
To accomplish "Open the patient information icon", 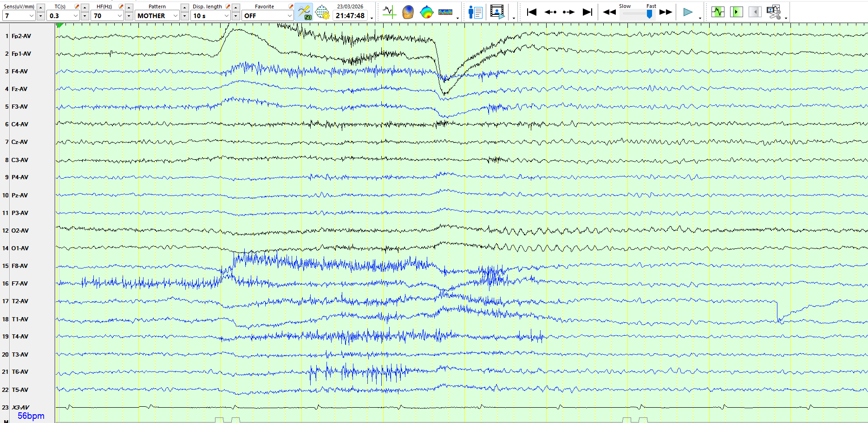I will [x=475, y=12].
